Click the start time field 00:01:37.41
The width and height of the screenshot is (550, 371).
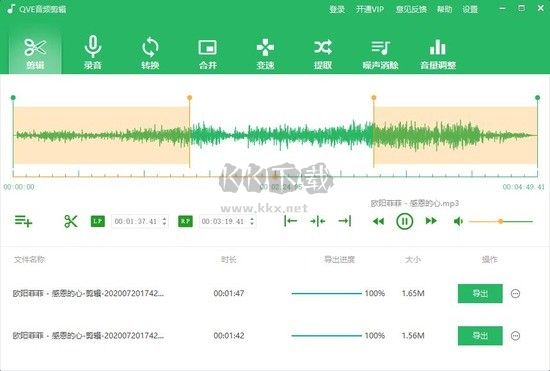136,221
